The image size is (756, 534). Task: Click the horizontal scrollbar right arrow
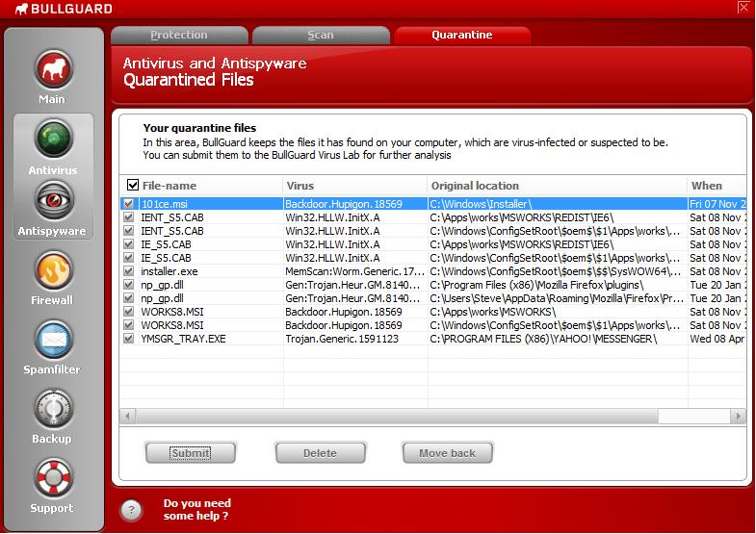(738, 416)
